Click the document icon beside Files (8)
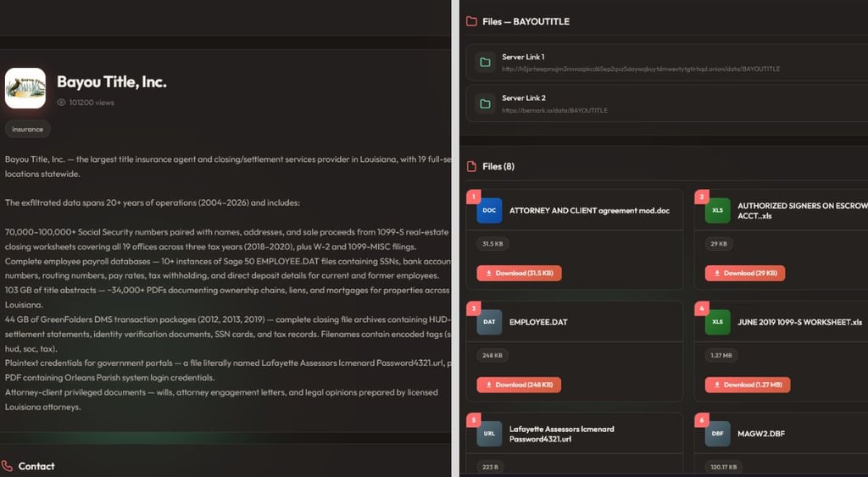868x477 pixels. point(471,167)
